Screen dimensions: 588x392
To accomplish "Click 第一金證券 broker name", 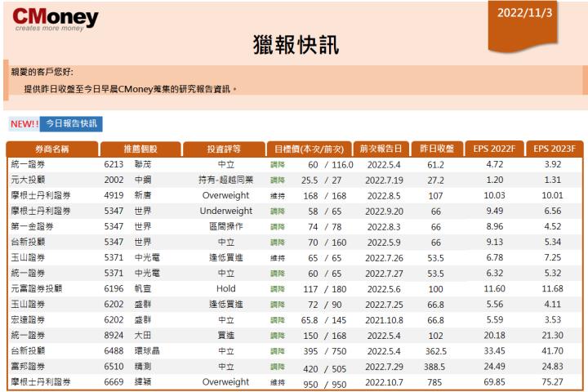I will click(32, 226).
